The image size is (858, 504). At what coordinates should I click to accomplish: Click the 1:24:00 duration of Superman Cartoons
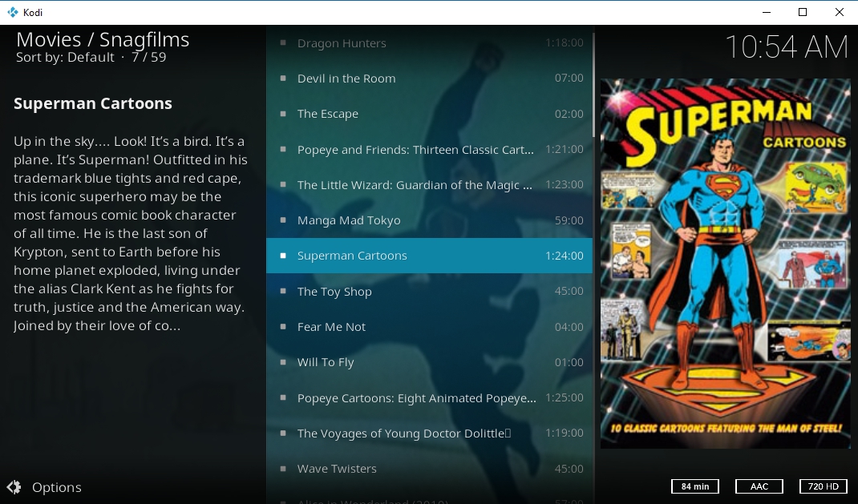[565, 256]
